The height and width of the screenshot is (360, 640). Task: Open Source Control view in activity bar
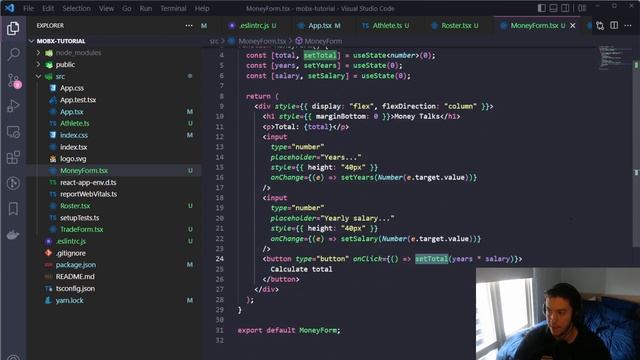(13, 80)
